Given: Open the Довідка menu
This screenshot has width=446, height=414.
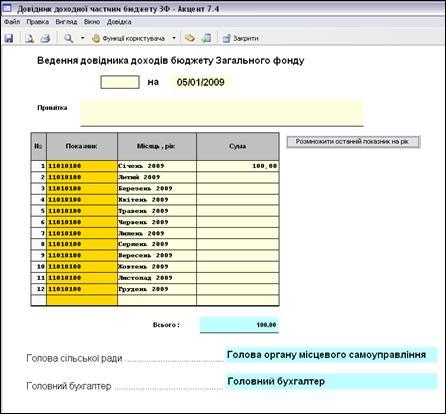Looking at the screenshot, I should tap(119, 22).
